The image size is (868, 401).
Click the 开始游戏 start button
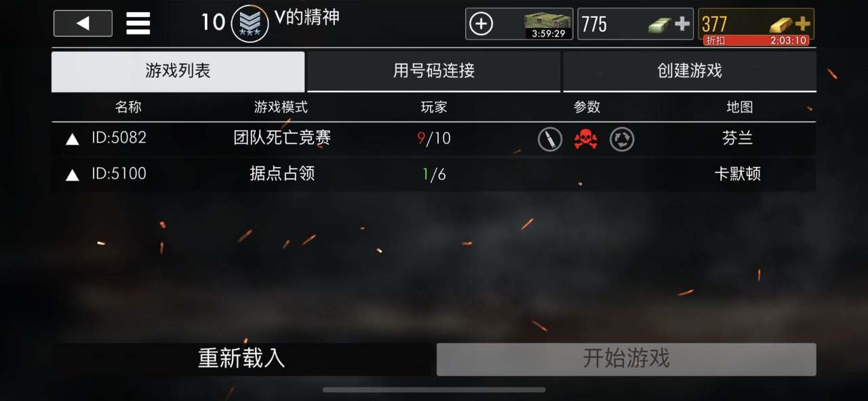pos(626,359)
